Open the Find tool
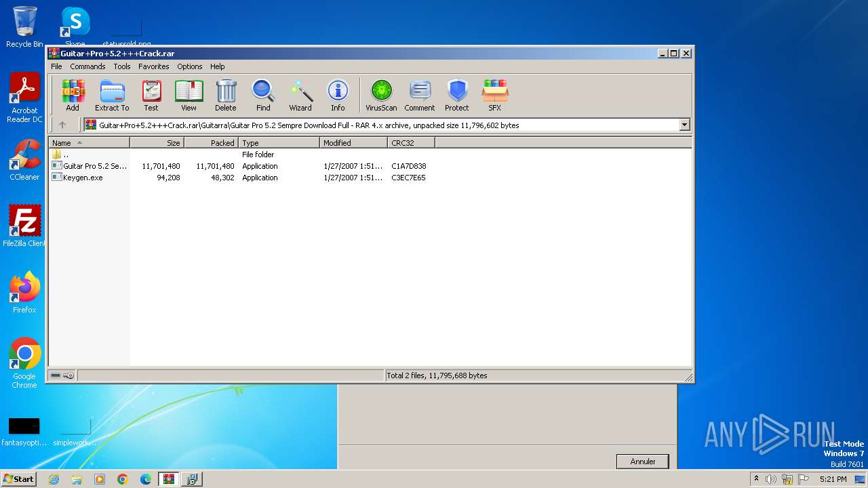 263,95
